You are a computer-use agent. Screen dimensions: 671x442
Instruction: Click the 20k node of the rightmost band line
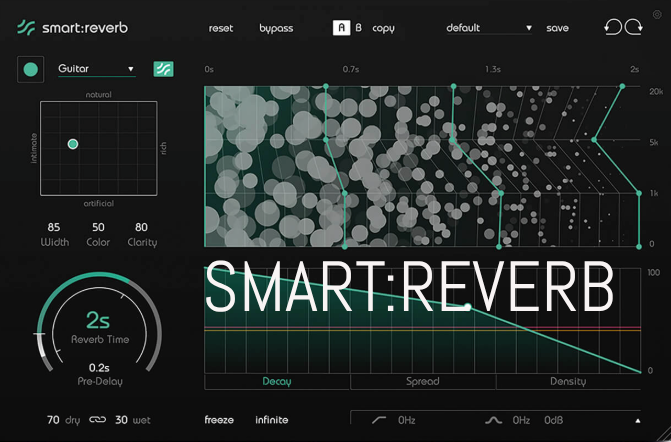[x=622, y=86]
